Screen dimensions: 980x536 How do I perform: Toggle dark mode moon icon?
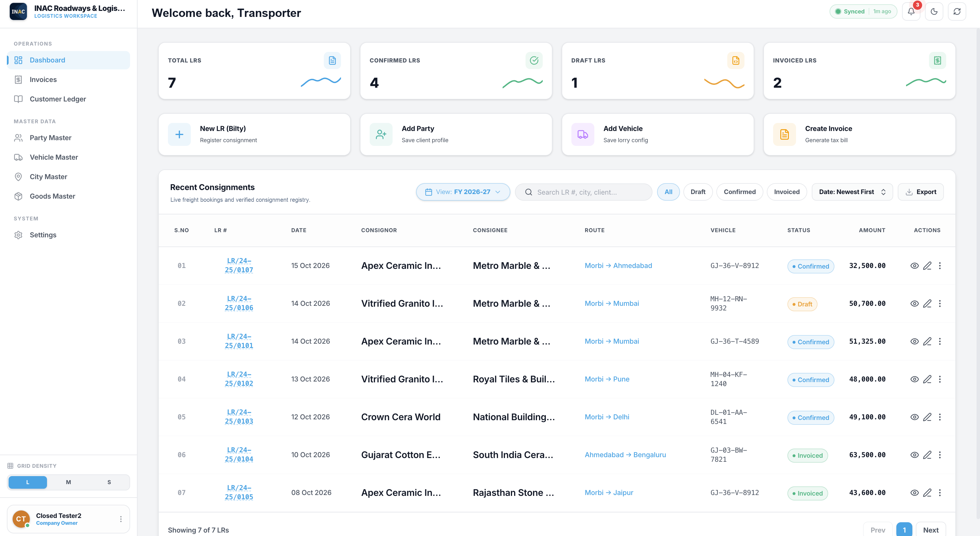click(x=934, y=11)
